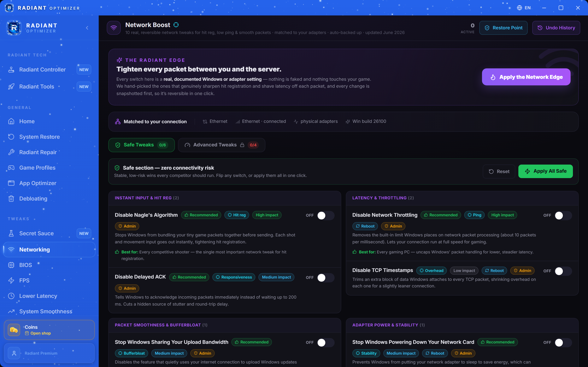
Task: Open Undo History
Action: click(556, 28)
